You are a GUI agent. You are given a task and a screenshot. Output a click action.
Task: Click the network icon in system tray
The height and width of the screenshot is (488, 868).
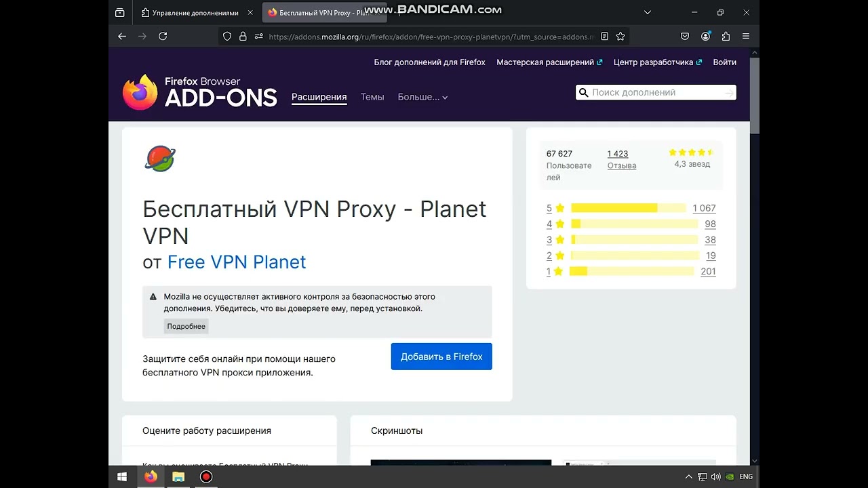[x=703, y=477]
